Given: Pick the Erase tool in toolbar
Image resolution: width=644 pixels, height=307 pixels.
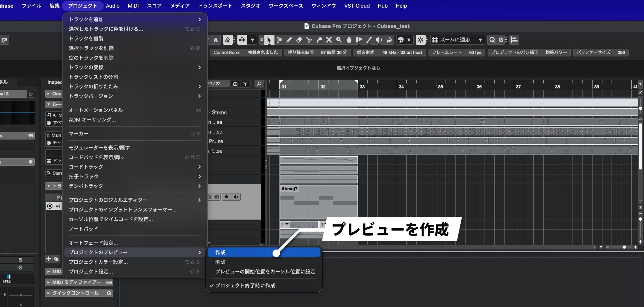Looking at the screenshot, I should pos(299,40).
